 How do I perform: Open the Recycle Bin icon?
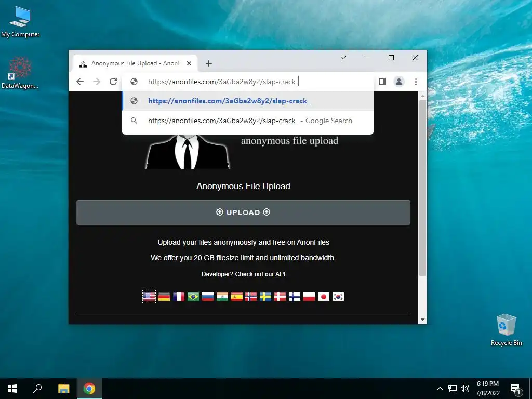506,330
